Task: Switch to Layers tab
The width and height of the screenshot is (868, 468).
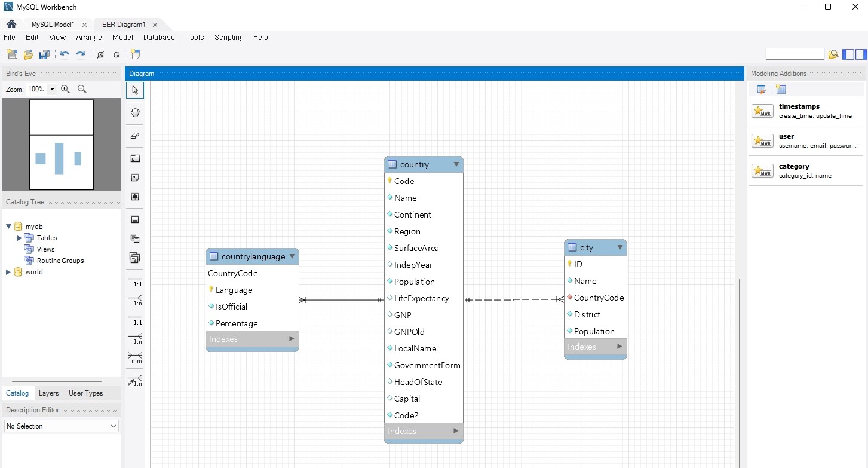Action: (49, 393)
